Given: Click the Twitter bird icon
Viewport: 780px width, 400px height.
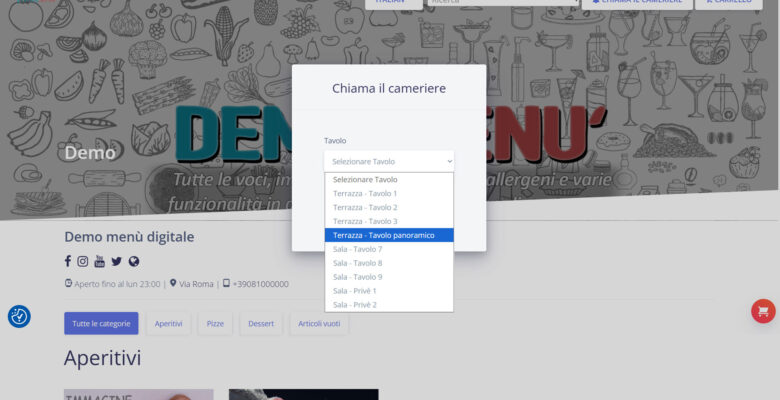Looking at the screenshot, I should [116, 261].
